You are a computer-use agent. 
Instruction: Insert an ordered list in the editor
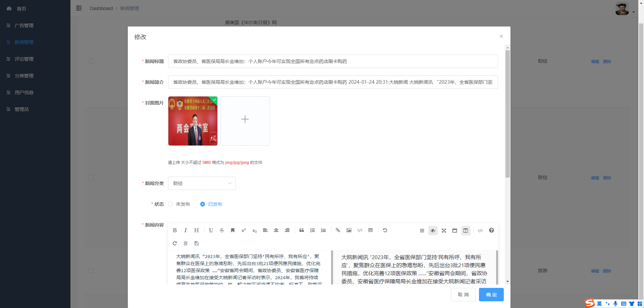[313, 230]
